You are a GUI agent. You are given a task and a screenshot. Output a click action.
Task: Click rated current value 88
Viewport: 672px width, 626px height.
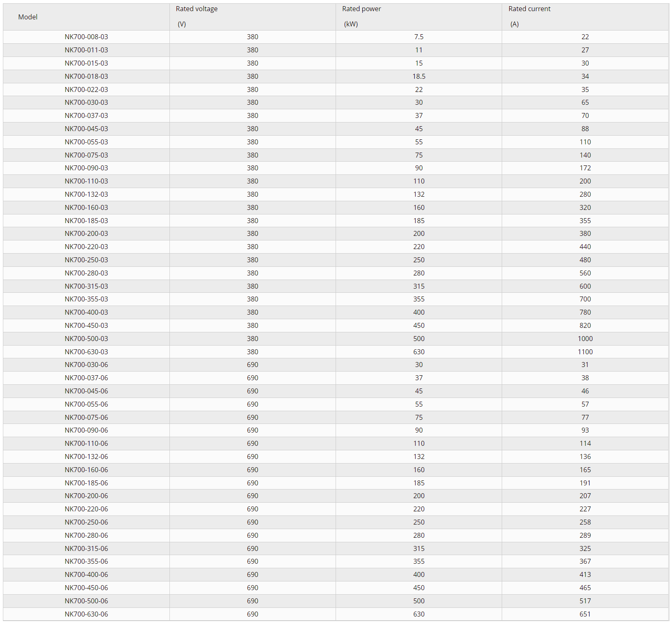585,129
